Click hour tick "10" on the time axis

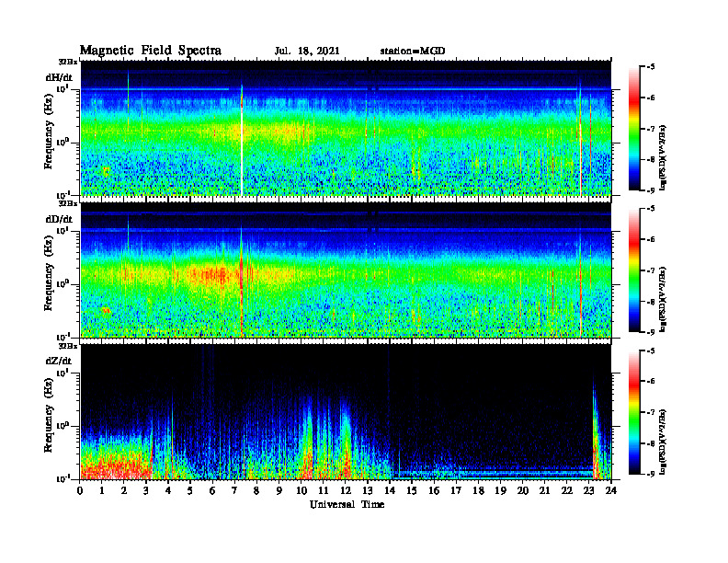301,490
